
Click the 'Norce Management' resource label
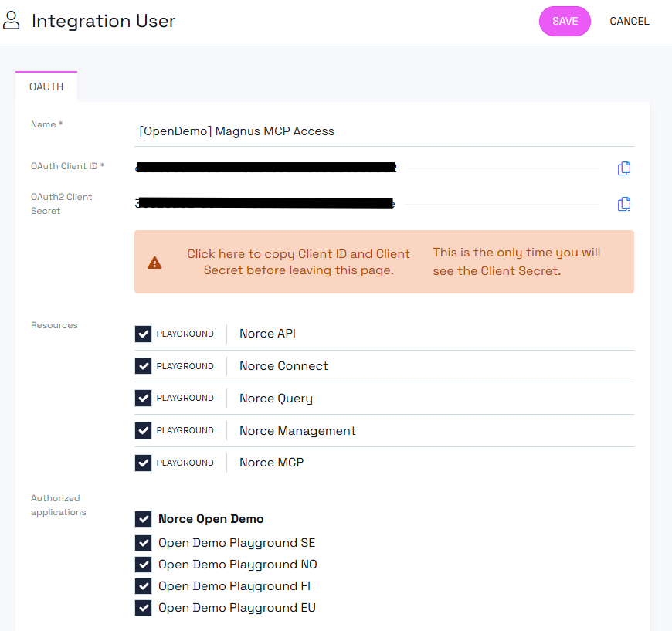(297, 431)
